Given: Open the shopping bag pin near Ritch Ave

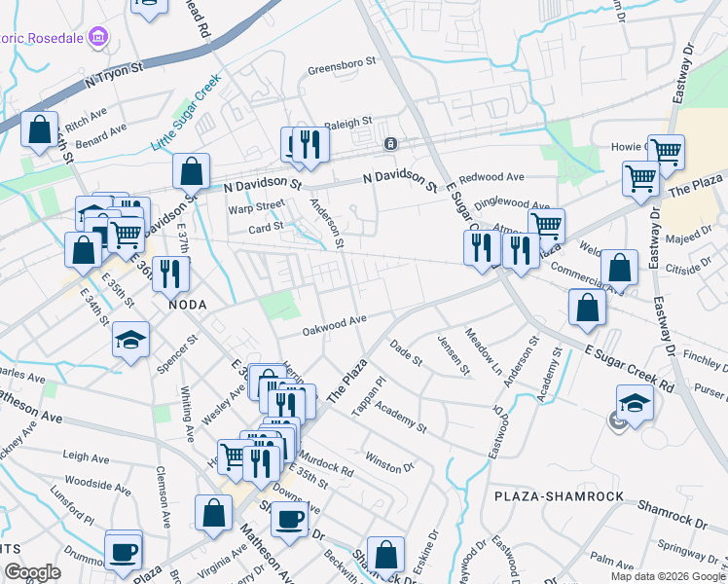Looking at the screenshot, I should [40, 132].
